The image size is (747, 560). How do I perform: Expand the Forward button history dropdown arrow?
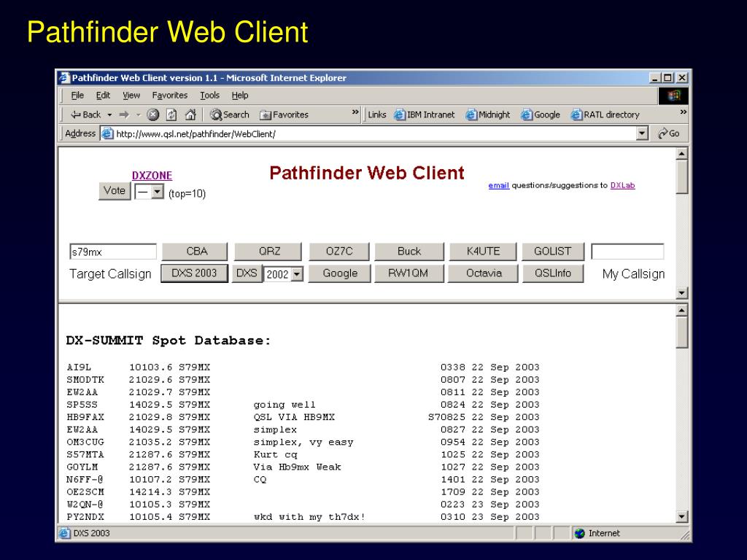(x=138, y=115)
